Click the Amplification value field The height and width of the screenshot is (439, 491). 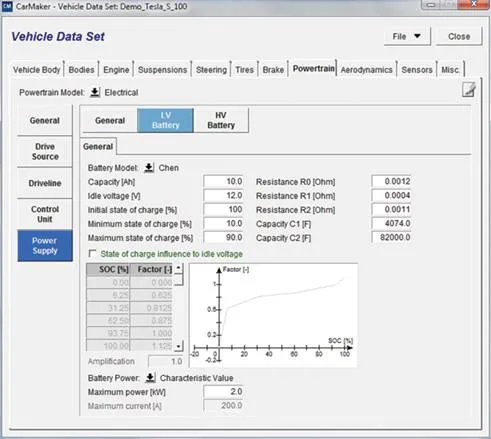coord(166,361)
